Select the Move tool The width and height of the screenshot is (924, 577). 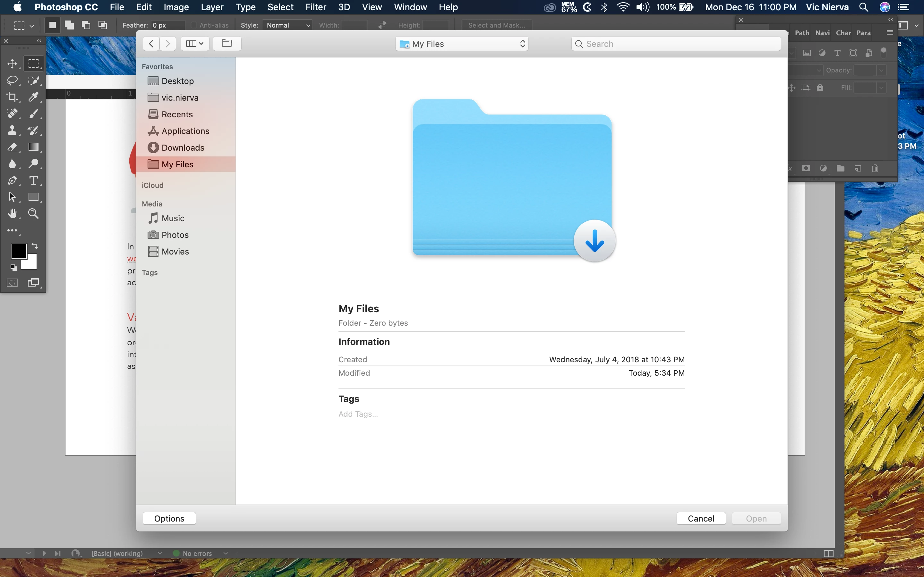pyautogui.click(x=12, y=64)
